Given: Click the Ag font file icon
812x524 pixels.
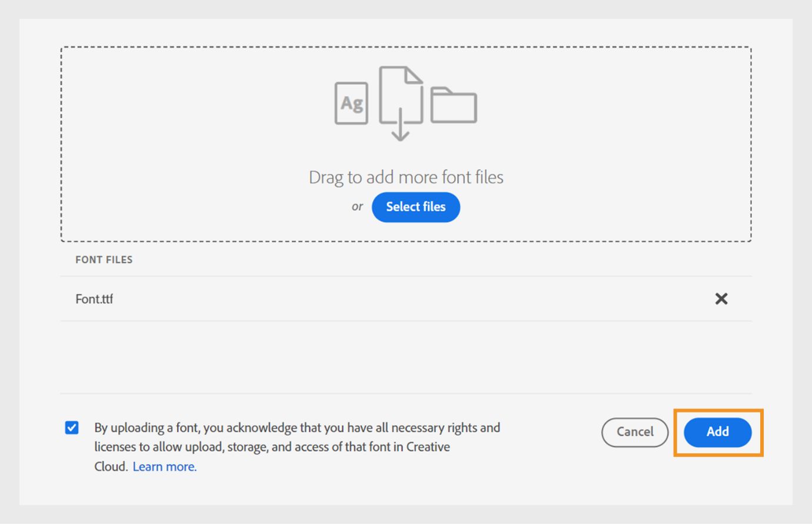Looking at the screenshot, I should 351,104.
